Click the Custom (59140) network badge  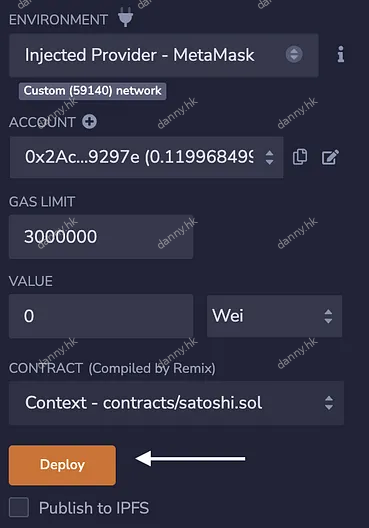click(x=93, y=91)
